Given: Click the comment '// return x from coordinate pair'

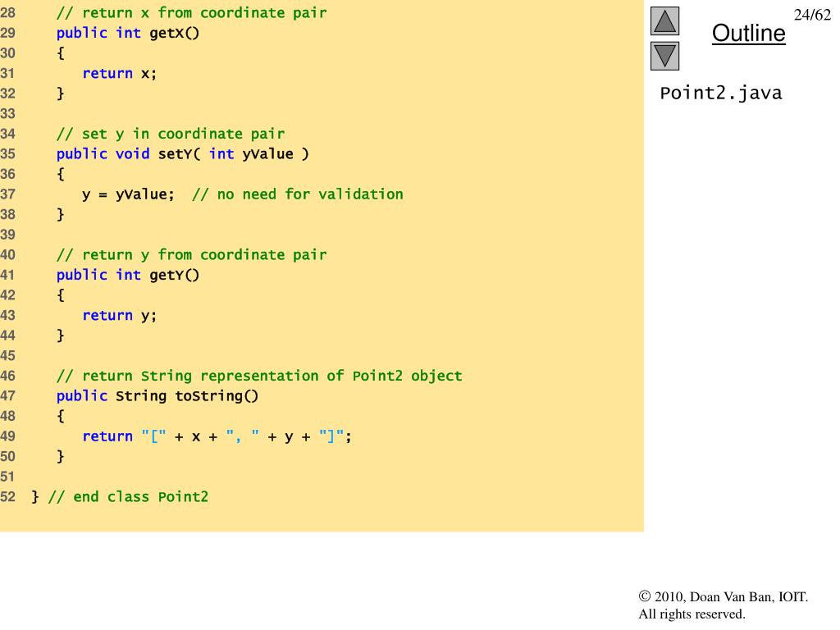Looking at the screenshot, I should [191, 13].
